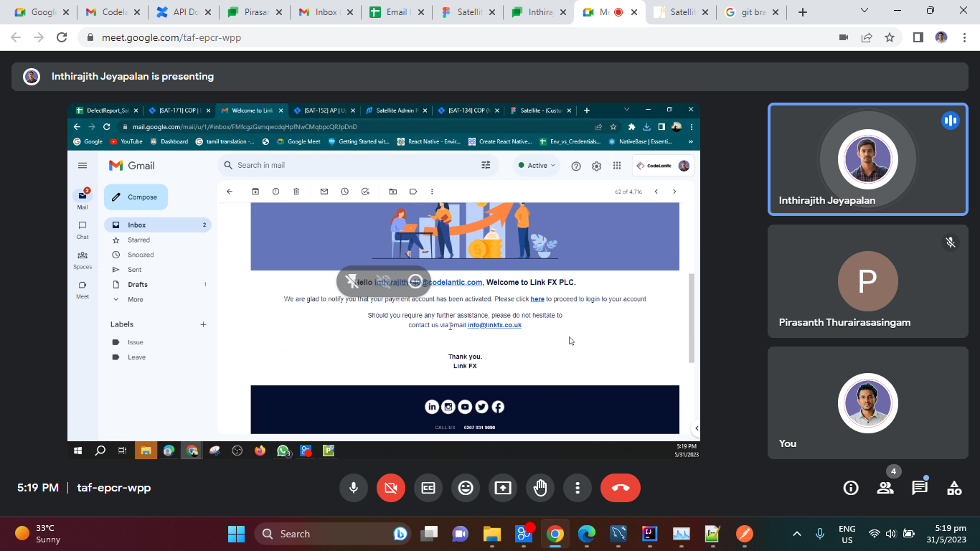The image size is (980, 551).
Task: Open ENG US language switcher
Action: pos(847,534)
